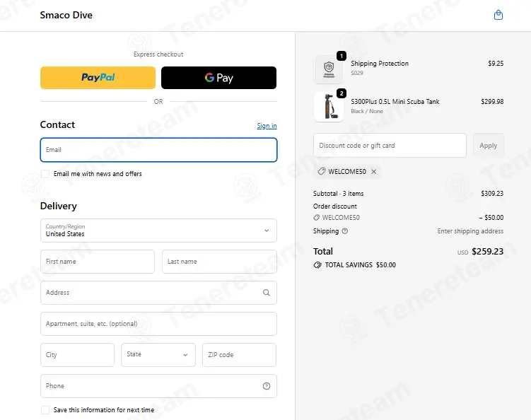Image resolution: width=531 pixels, height=420 pixels.
Task: Open the Country/Region dropdown
Action: tap(158, 231)
